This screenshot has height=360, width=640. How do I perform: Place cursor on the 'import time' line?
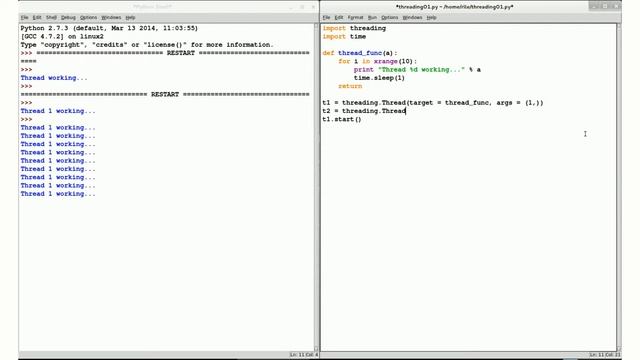coord(344,37)
